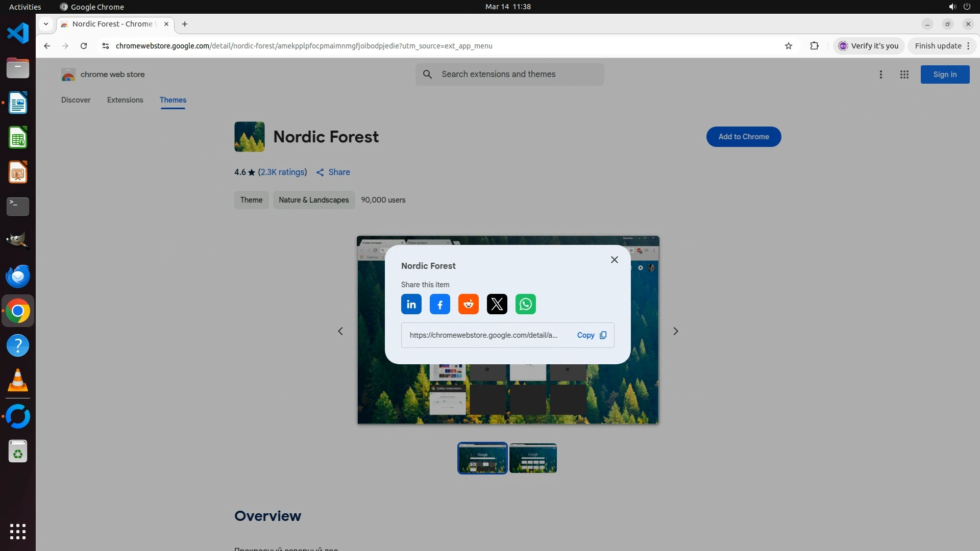The image size is (980, 551).
Task: Open Web Store three-dot menu
Action: [x=880, y=74]
